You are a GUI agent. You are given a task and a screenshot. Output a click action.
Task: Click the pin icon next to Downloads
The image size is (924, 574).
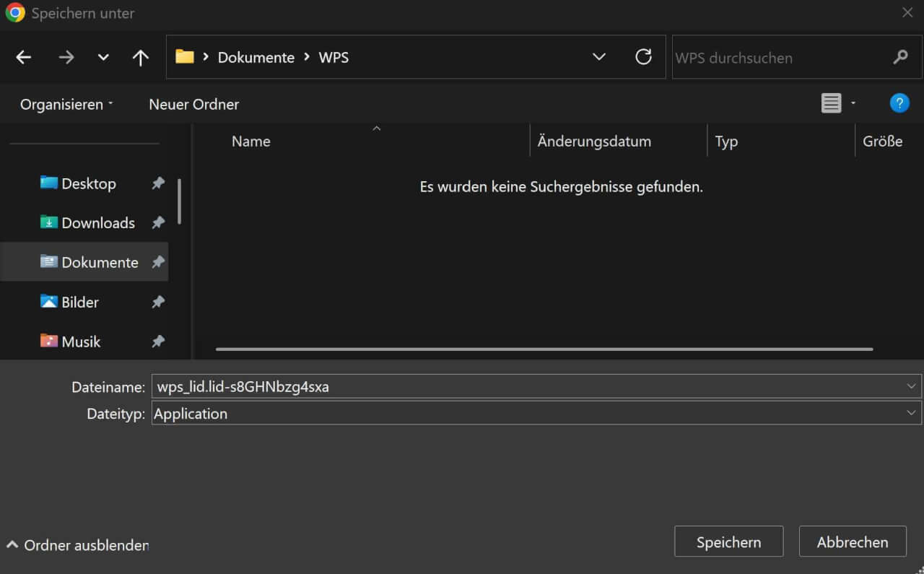click(158, 223)
